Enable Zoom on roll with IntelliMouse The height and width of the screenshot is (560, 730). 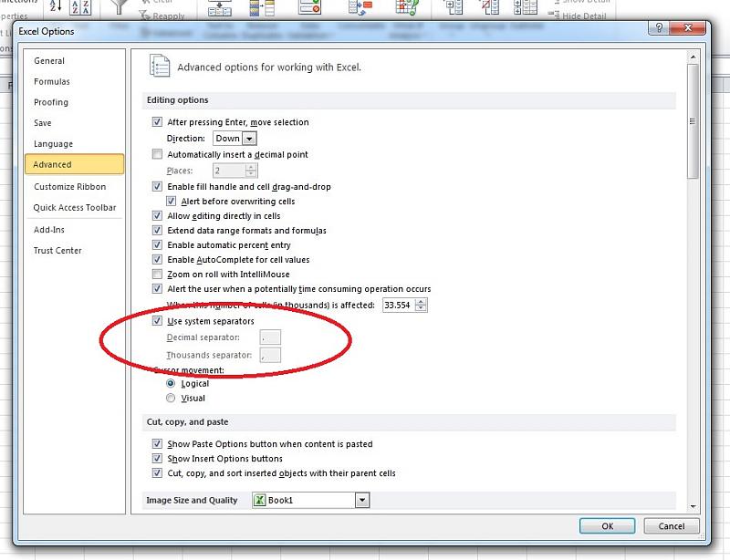pyautogui.click(x=157, y=275)
